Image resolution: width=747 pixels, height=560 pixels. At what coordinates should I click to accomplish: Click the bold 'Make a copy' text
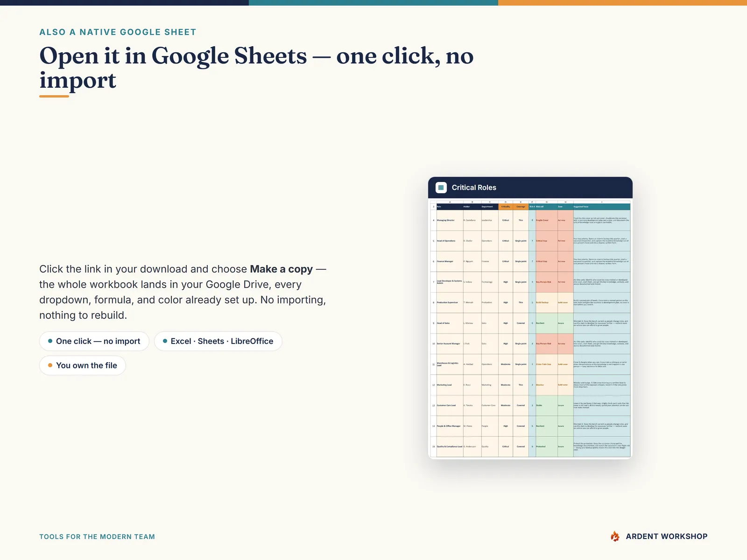tap(282, 269)
